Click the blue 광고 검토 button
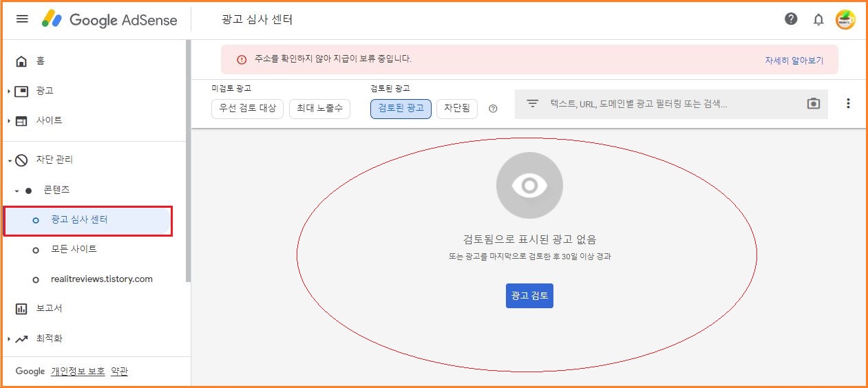Screen dimensions: 868x388 click(529, 296)
